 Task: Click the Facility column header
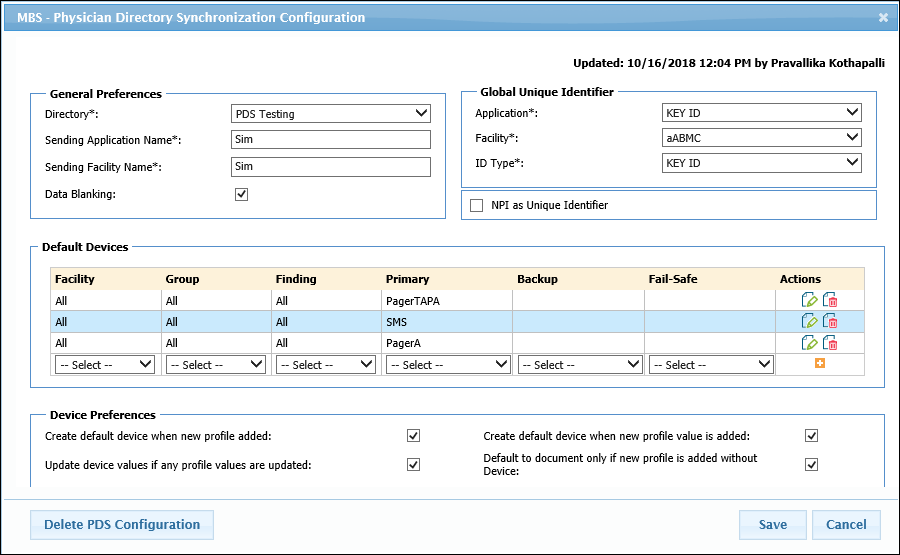(75, 279)
